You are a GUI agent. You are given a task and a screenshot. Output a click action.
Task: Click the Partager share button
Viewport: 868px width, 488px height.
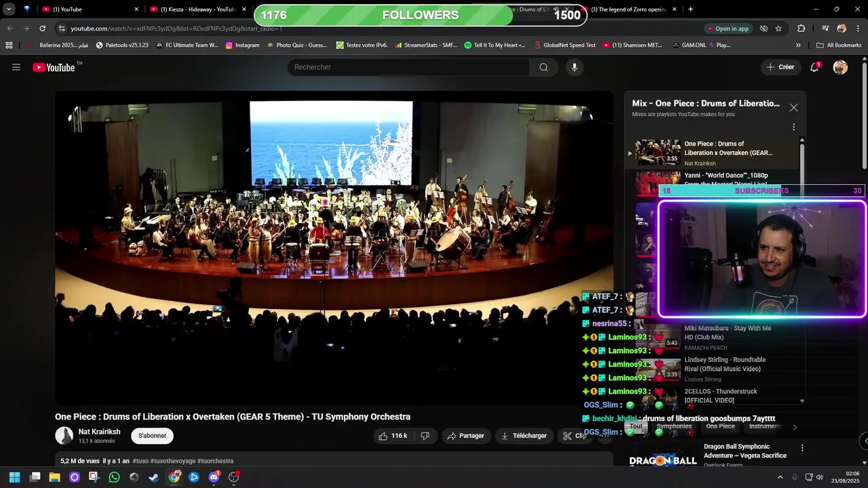[x=466, y=436]
